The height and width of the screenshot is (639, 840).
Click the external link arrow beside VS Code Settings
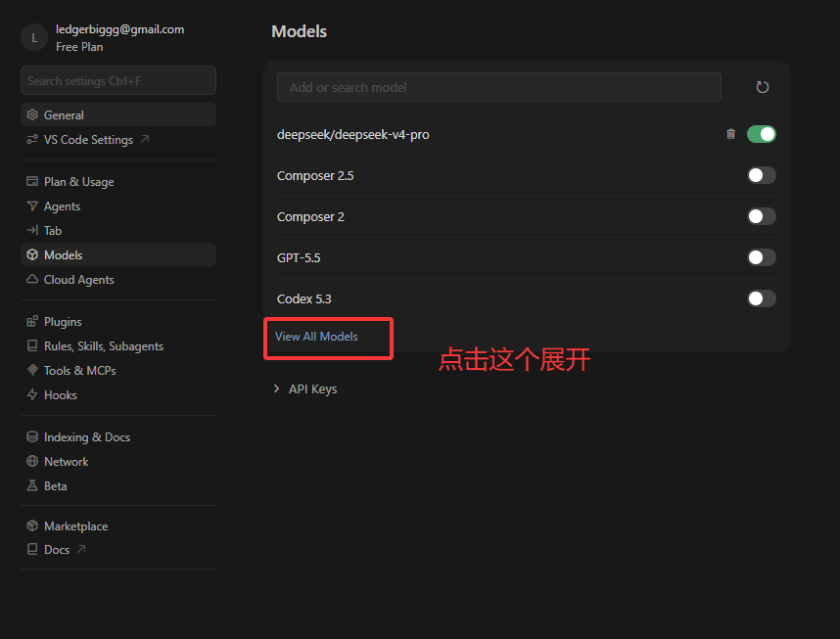(x=145, y=139)
